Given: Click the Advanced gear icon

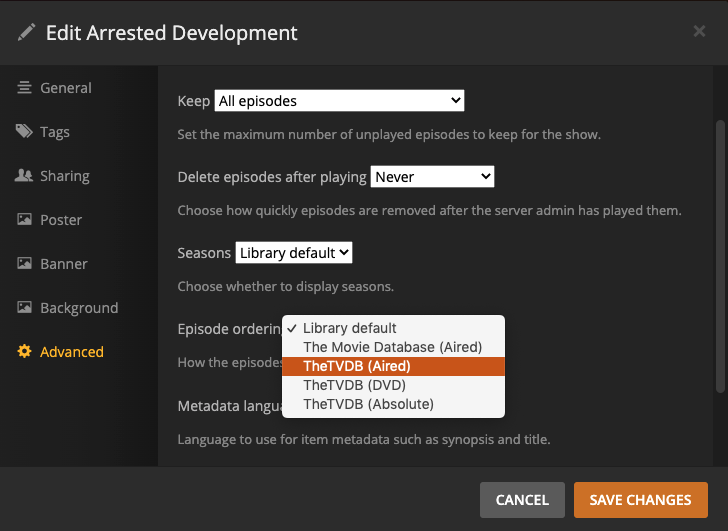Looking at the screenshot, I should point(24,352).
